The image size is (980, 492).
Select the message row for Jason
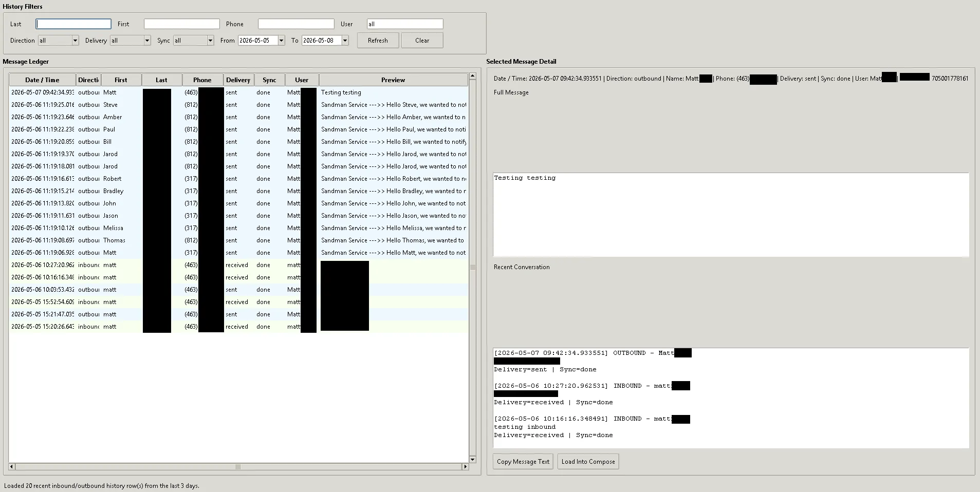pos(238,216)
